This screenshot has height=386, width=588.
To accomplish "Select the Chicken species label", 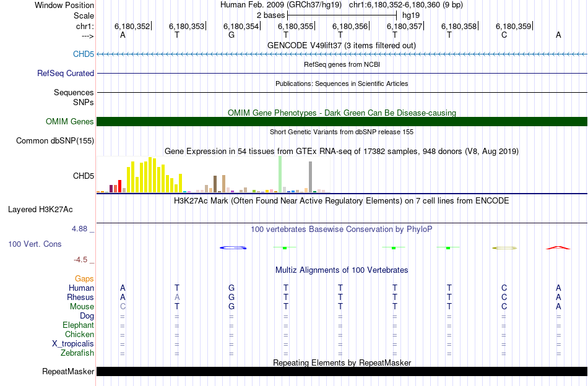I will point(79,334).
